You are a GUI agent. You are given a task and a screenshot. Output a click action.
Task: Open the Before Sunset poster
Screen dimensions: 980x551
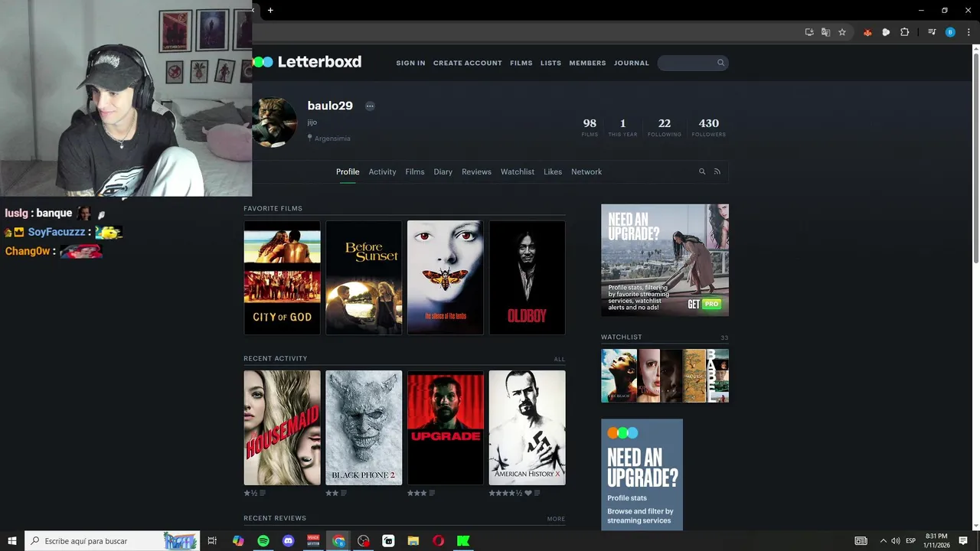point(364,278)
